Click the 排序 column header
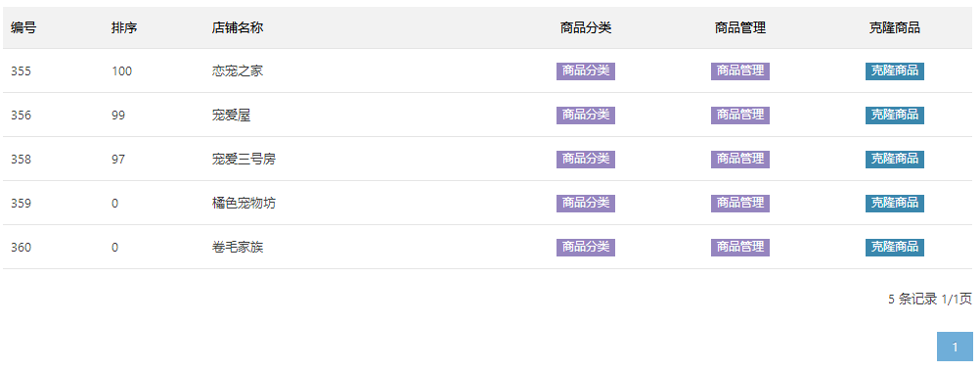Viewport: 980px width, 371px height. [124, 28]
